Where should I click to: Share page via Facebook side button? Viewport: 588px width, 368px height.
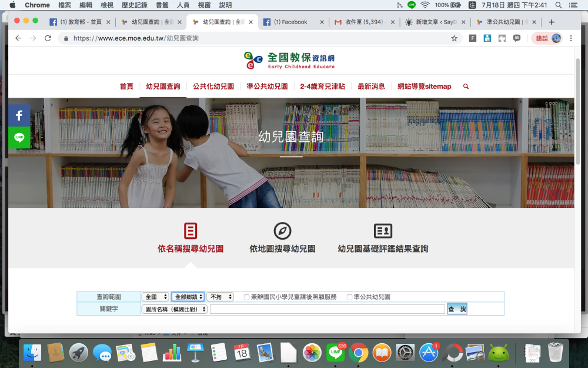point(19,115)
